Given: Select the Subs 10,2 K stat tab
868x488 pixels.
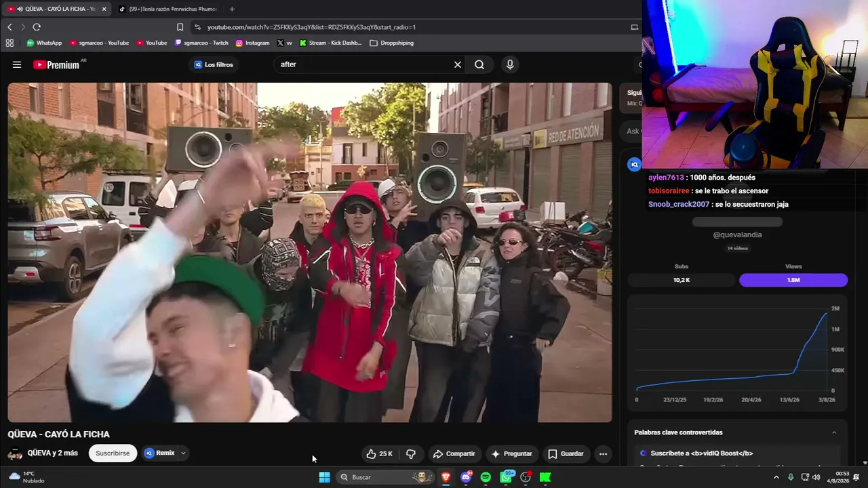Looking at the screenshot, I should pos(682,280).
